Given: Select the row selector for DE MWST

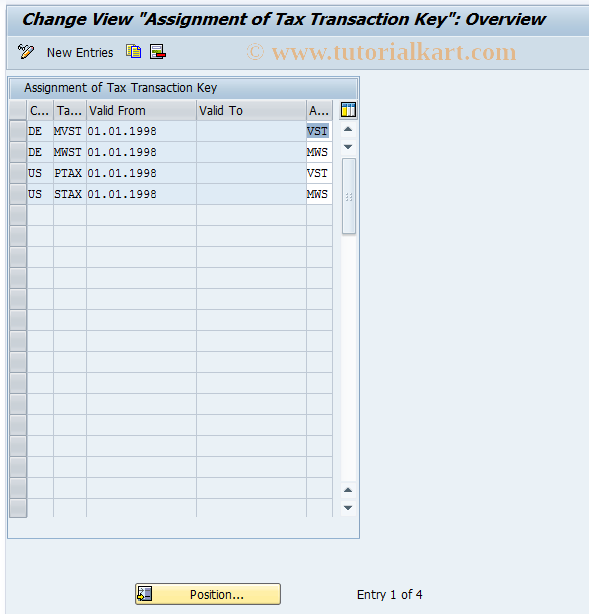Looking at the screenshot, I should pos(18,152).
